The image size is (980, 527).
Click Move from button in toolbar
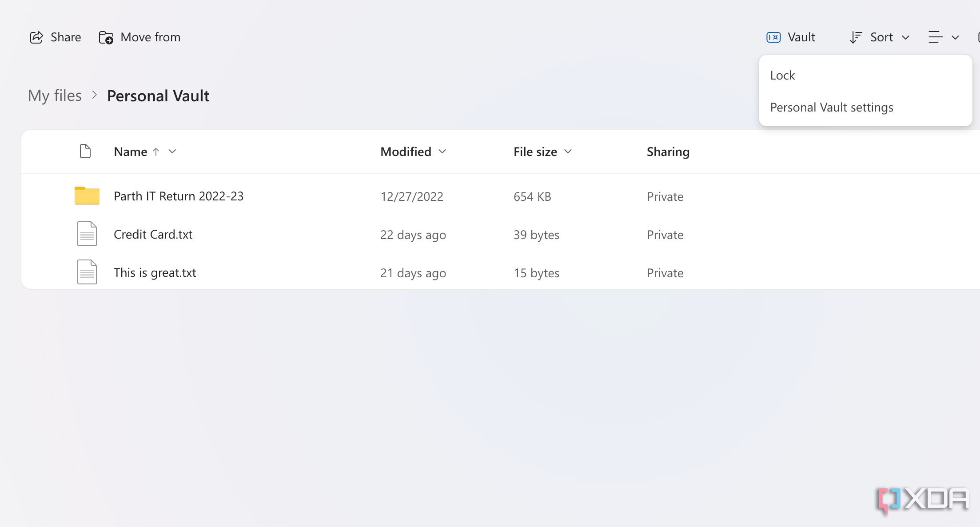pyautogui.click(x=139, y=37)
